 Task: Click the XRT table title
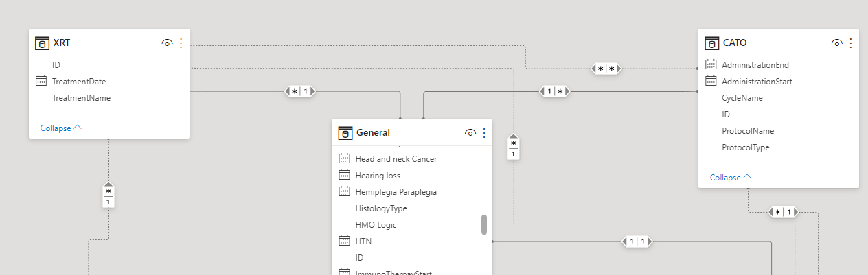tap(62, 43)
